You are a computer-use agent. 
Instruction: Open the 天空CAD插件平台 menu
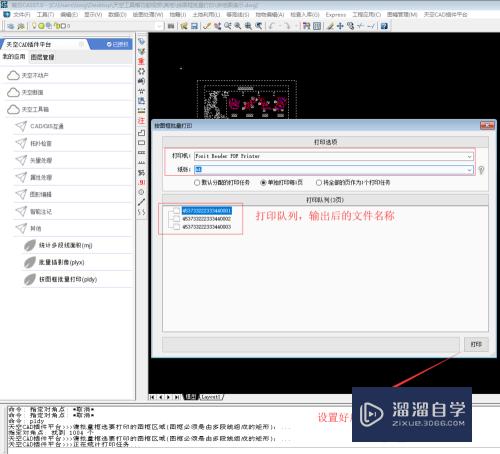pyautogui.click(x=445, y=15)
